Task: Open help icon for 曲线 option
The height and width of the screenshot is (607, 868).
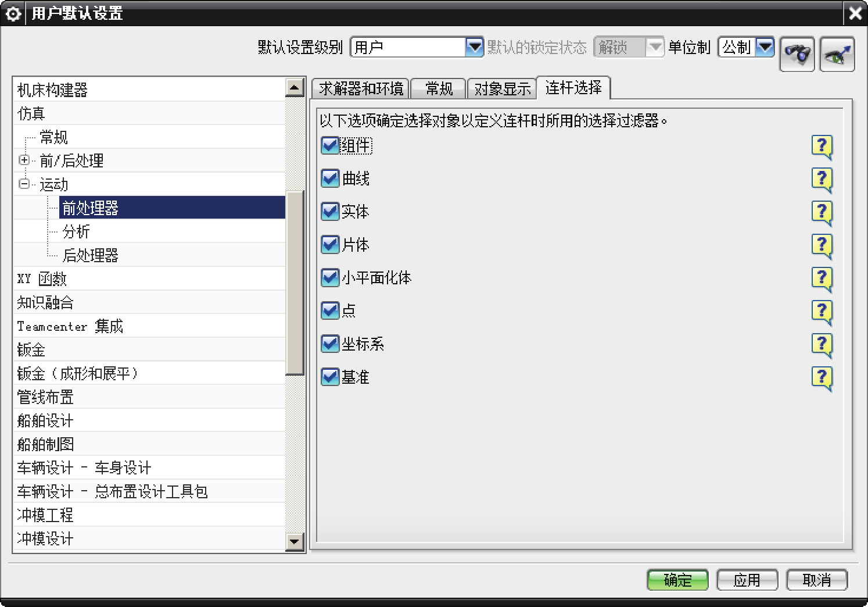Action: (822, 180)
